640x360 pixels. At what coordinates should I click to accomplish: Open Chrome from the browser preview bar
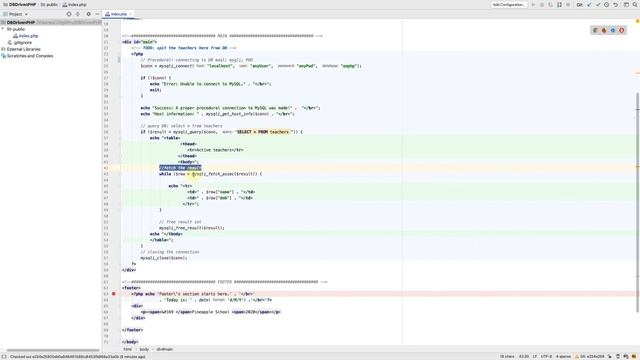(x=596, y=30)
